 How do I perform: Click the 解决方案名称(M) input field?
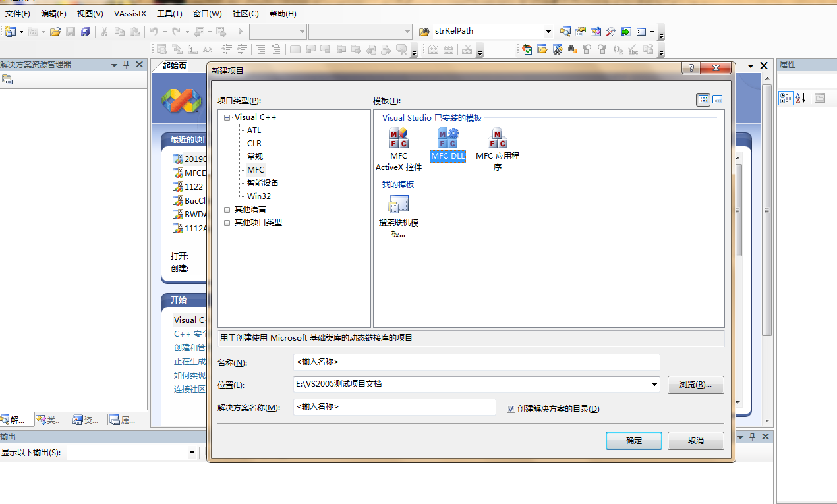pyautogui.click(x=395, y=407)
